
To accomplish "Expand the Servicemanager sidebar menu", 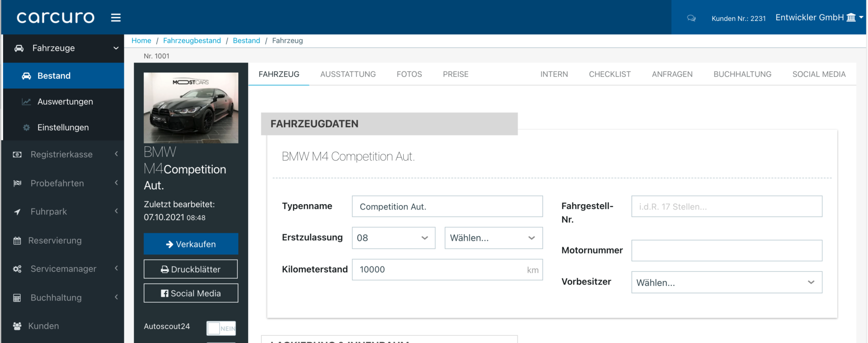I will 116,268.
